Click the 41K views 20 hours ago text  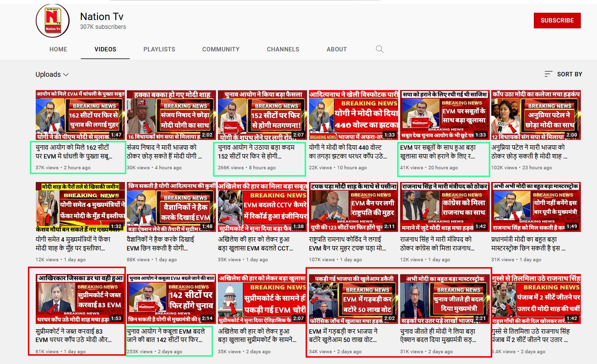(x=429, y=168)
